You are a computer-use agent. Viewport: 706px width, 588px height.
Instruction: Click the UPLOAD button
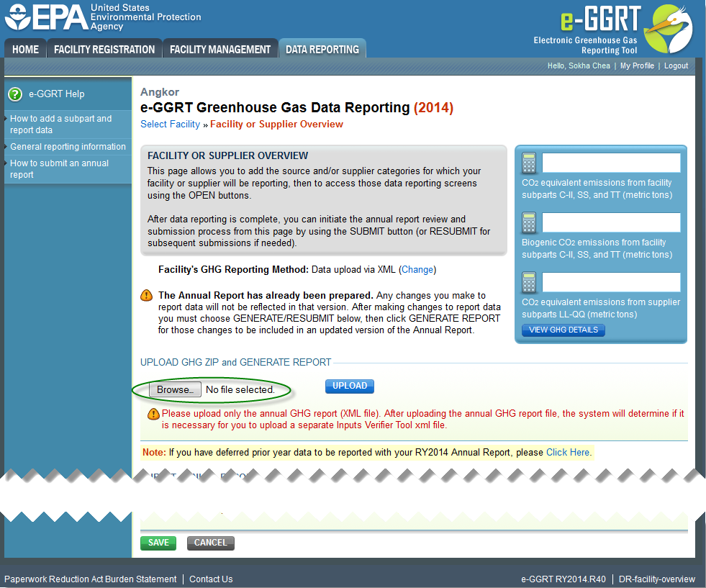[349, 386]
